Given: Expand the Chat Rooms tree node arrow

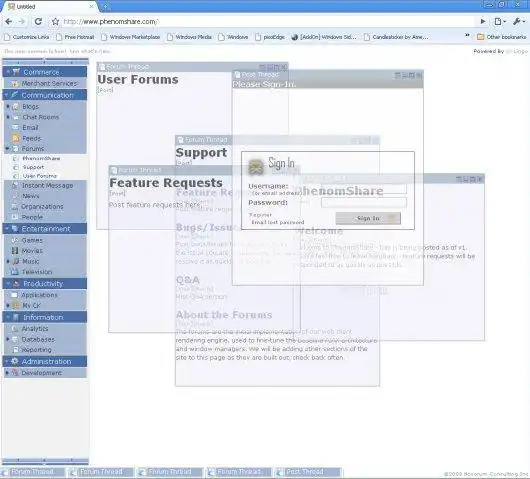Looking at the screenshot, I should tap(8, 117).
